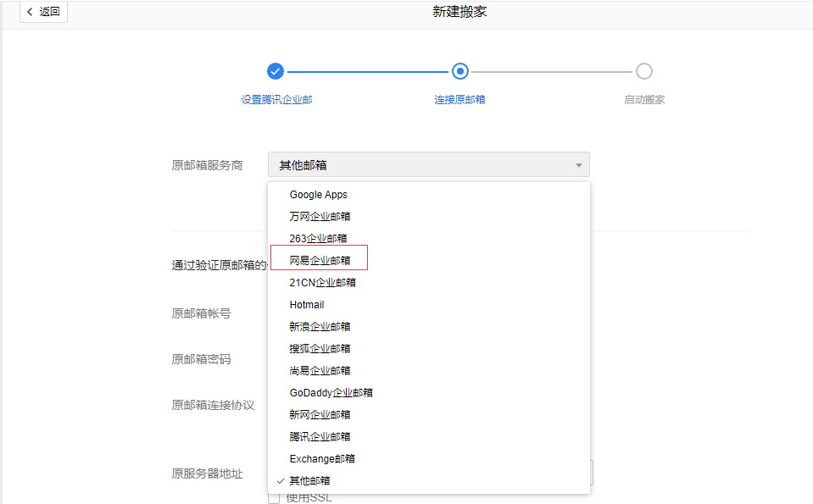Select 新浪企业邮箱 provider option
This screenshot has width=813, height=504.
point(319,326)
